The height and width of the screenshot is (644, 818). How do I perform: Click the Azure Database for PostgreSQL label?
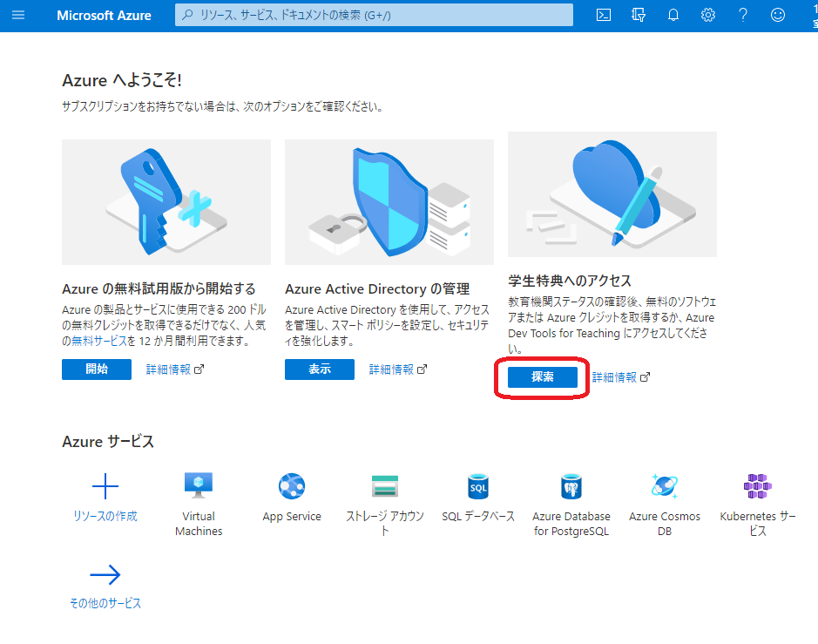click(571, 524)
